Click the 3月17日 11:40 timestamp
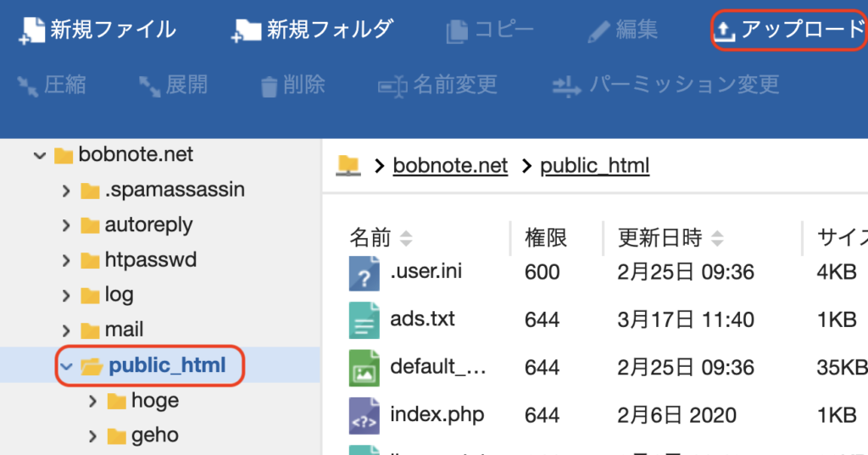Screen dimensions: 868x455 coord(685,320)
